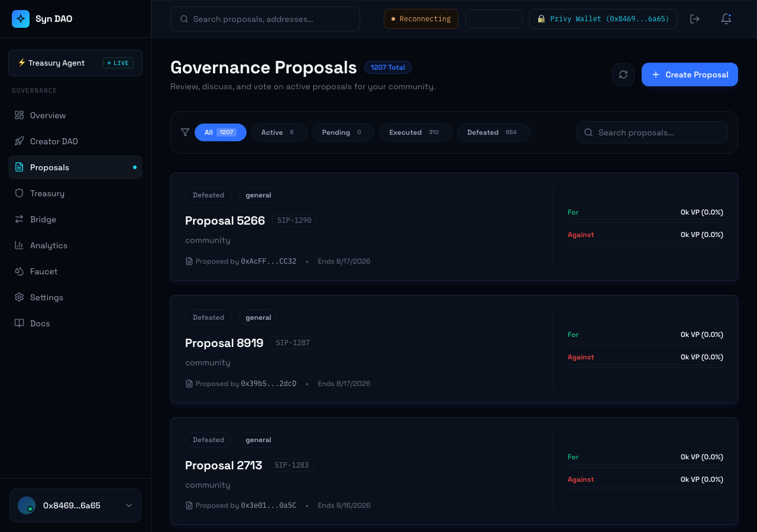757x532 pixels.
Task: Open Creator DAO with the rocket icon
Action: point(20,141)
